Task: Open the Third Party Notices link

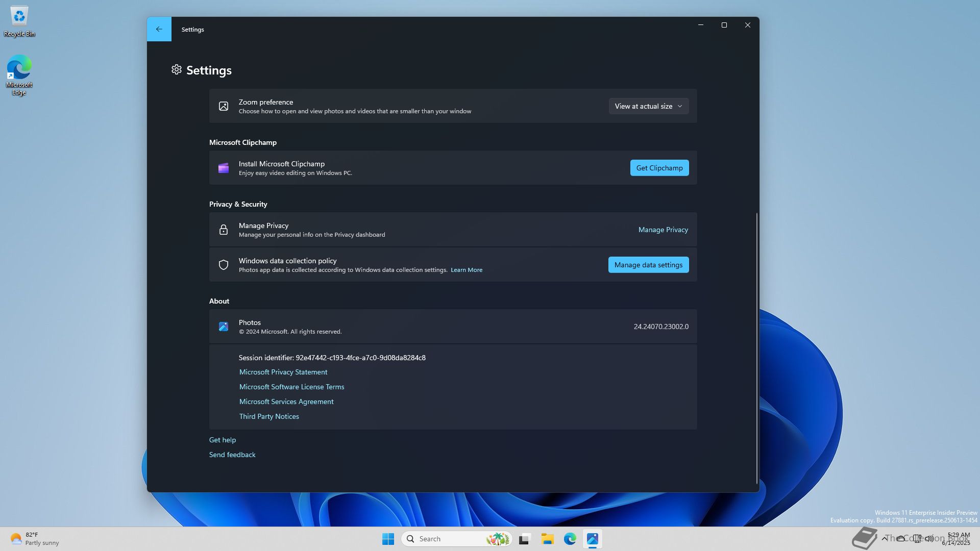Action: click(269, 416)
